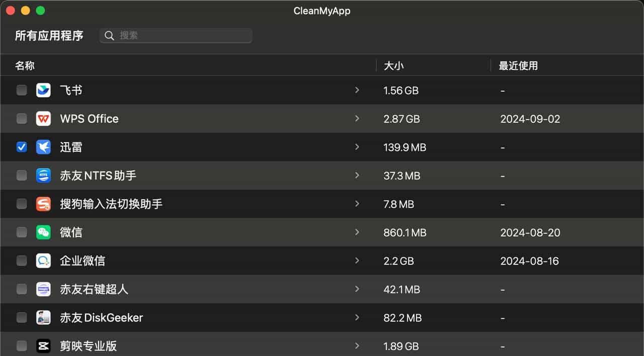Image resolution: width=644 pixels, height=356 pixels.
Task: Uncheck the 迅雷 checkbox
Action: click(22, 147)
